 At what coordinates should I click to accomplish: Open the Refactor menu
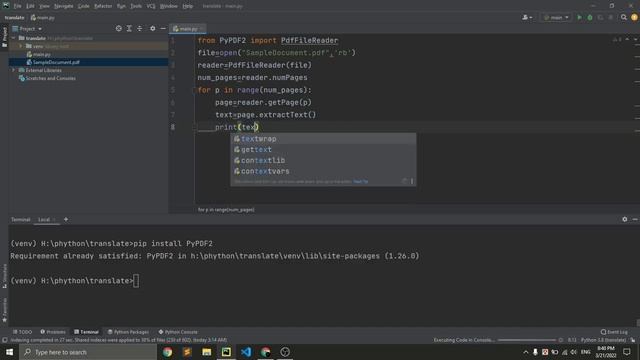(x=103, y=6)
